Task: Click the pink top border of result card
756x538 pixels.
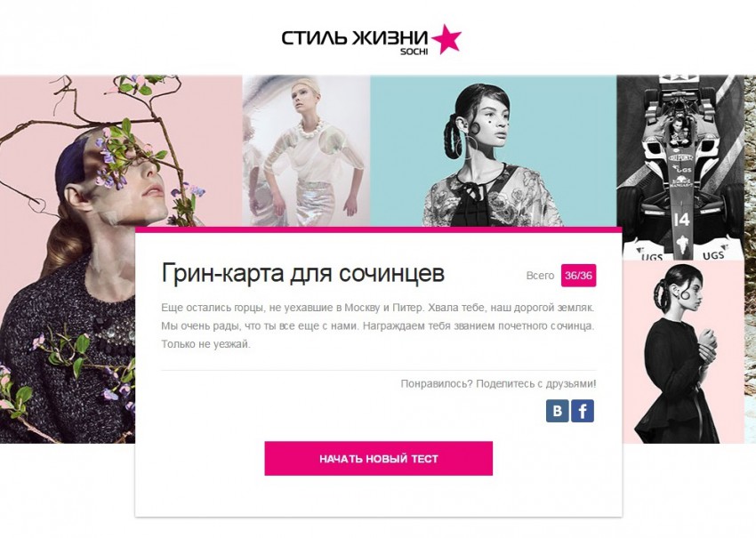Action: tap(379, 229)
